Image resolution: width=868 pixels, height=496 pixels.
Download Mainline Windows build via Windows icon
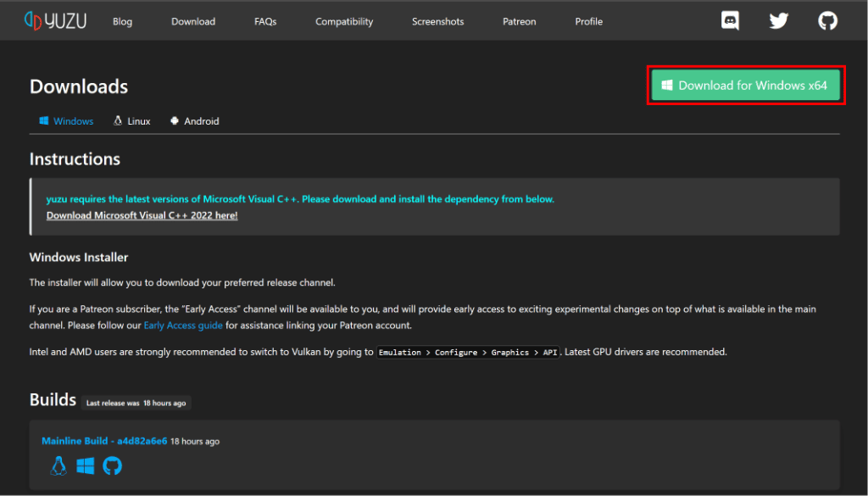tap(86, 466)
